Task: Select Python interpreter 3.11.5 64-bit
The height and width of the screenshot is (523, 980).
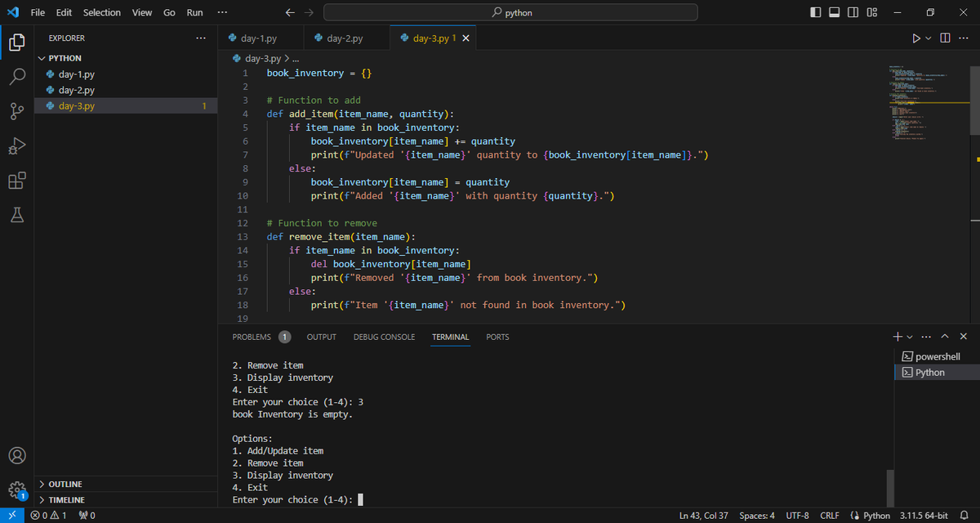Action: tap(923, 516)
